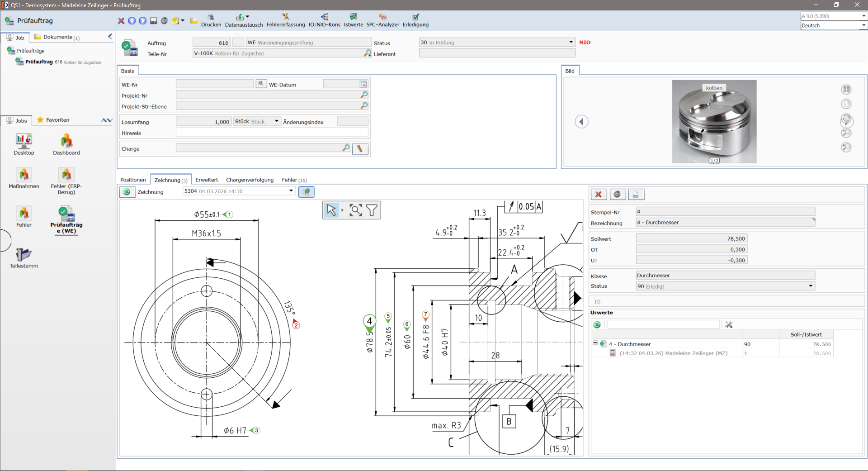
Task: Click the red X cancel icon in the main toolbar
Action: point(121,21)
